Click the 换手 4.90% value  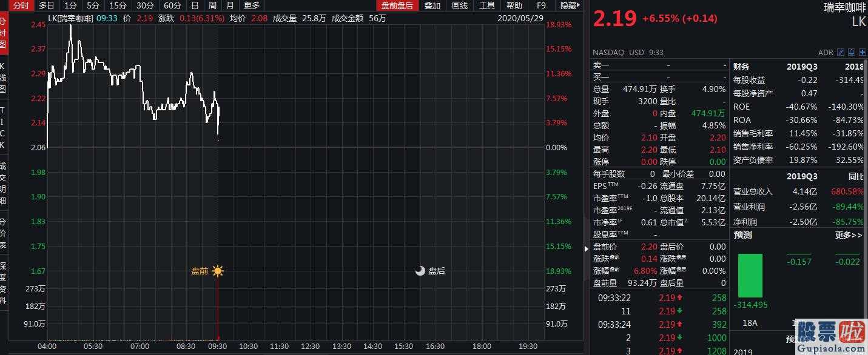pyautogui.click(x=713, y=89)
